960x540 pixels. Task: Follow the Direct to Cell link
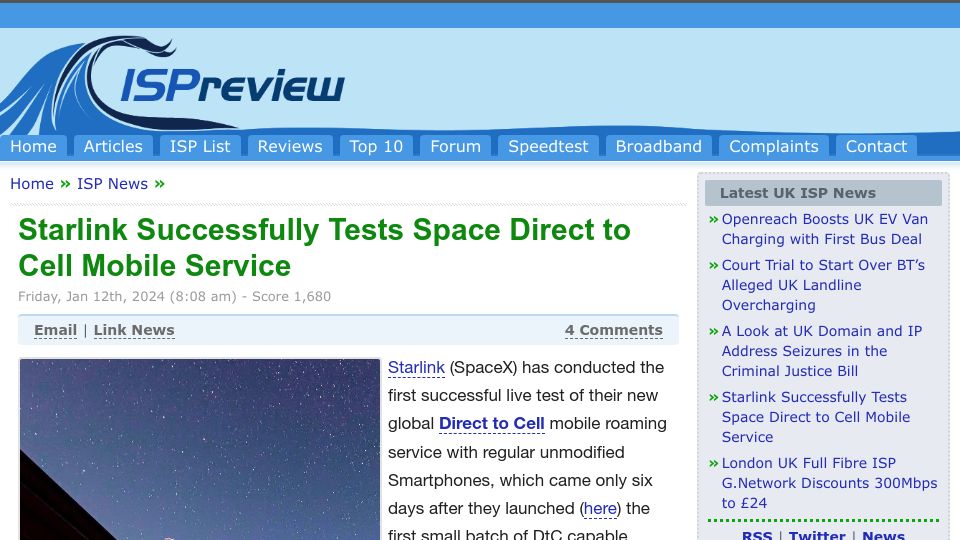click(492, 424)
